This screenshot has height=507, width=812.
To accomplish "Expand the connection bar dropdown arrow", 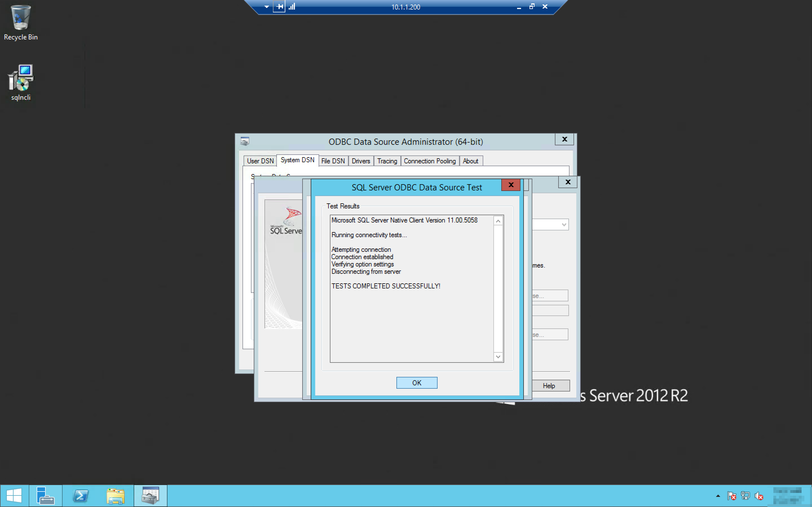I will 266,6.
